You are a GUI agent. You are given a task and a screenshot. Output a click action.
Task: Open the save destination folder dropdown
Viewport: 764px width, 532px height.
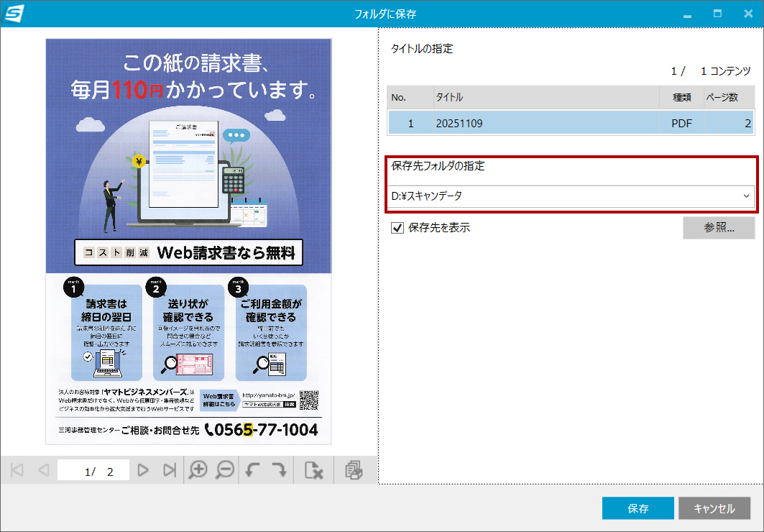point(745,196)
